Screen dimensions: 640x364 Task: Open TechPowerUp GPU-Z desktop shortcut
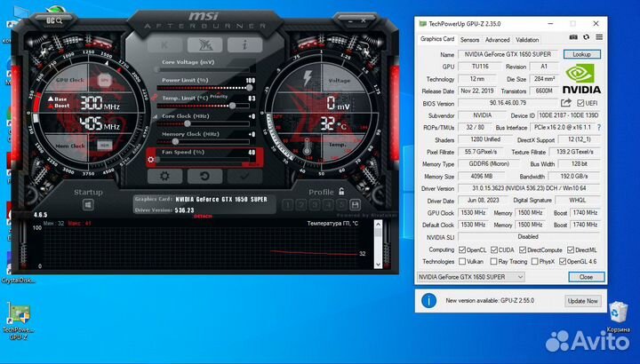click(x=19, y=320)
